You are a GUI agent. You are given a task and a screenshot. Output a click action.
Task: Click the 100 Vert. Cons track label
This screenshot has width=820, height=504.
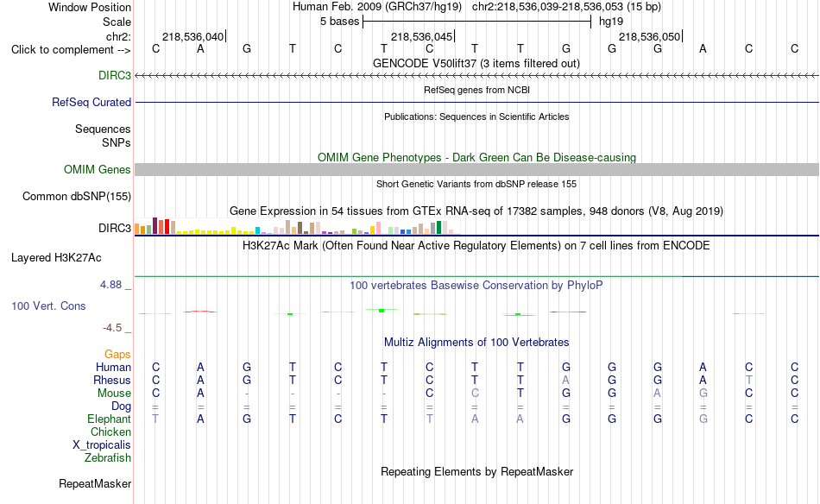tap(48, 306)
